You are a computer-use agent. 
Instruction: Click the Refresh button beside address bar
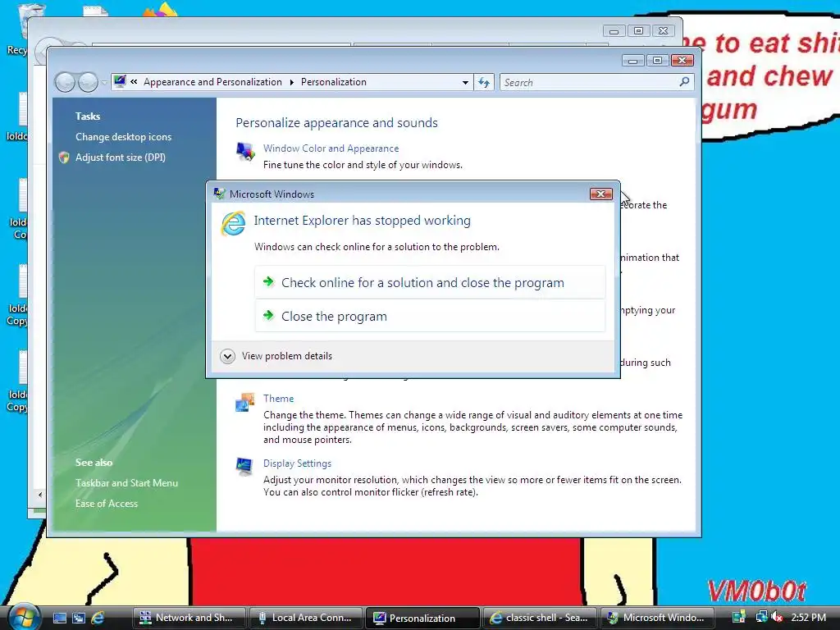coord(484,83)
